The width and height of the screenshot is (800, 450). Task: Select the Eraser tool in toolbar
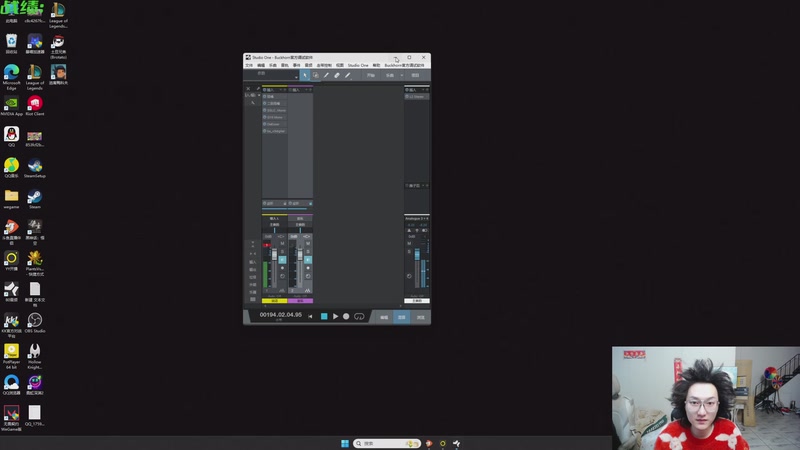click(x=337, y=76)
